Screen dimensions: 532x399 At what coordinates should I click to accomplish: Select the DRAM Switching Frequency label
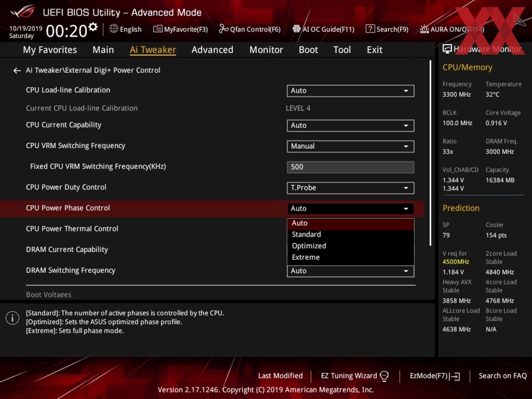point(70,270)
